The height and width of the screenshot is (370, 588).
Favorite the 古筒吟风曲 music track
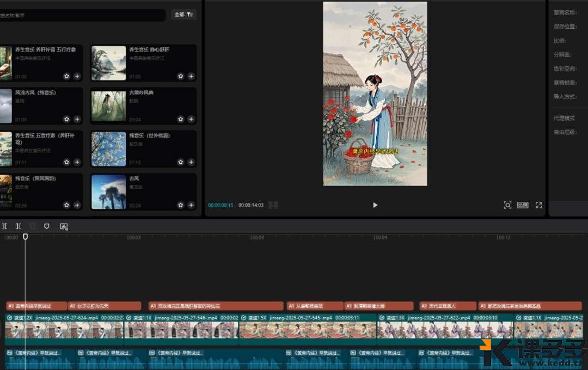tap(180, 119)
